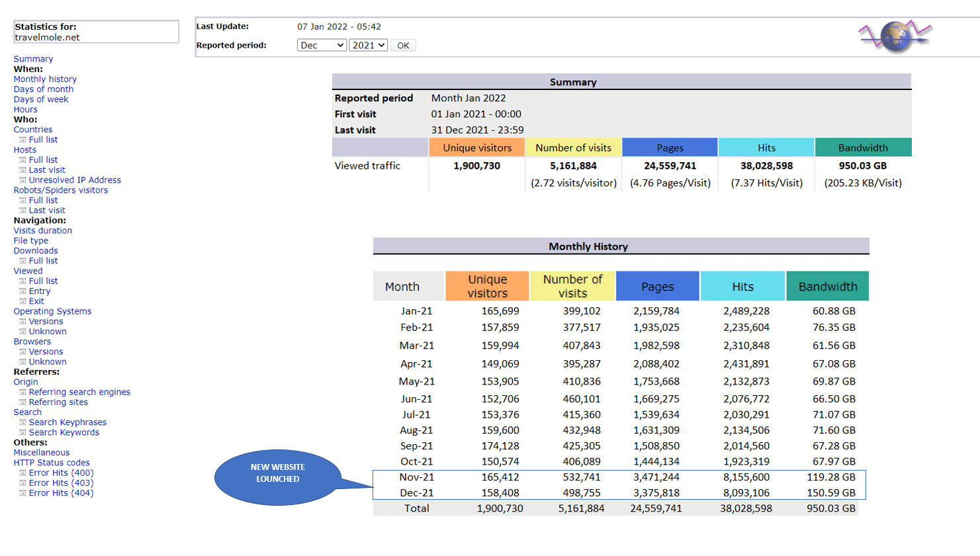Click the icon next to Viewed Entry
The image size is (980, 556).
pos(22,292)
